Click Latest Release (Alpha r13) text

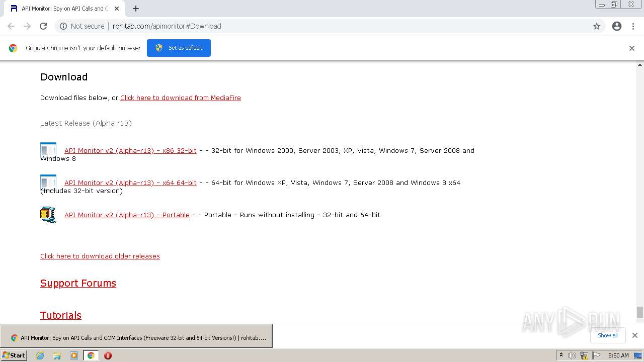coord(86,123)
